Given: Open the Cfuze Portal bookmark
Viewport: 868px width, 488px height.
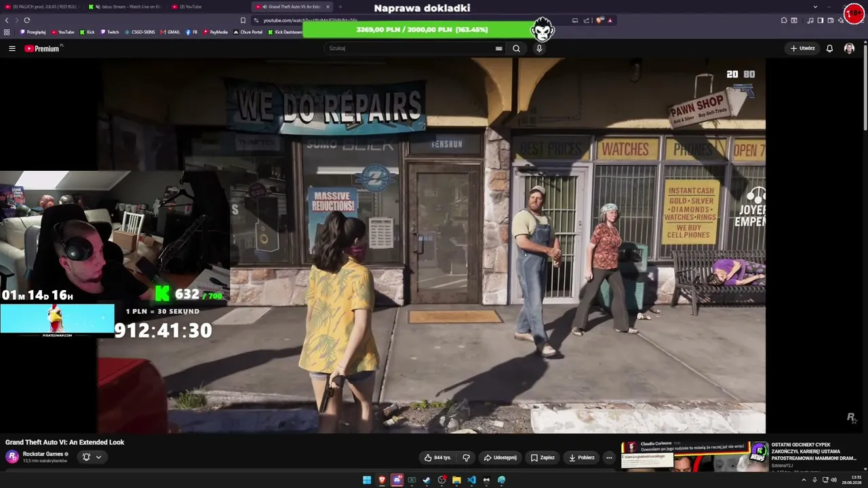Looking at the screenshot, I should pyautogui.click(x=248, y=32).
